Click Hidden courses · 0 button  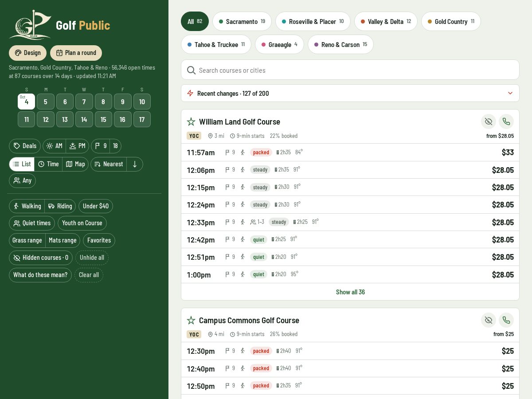pos(41,258)
